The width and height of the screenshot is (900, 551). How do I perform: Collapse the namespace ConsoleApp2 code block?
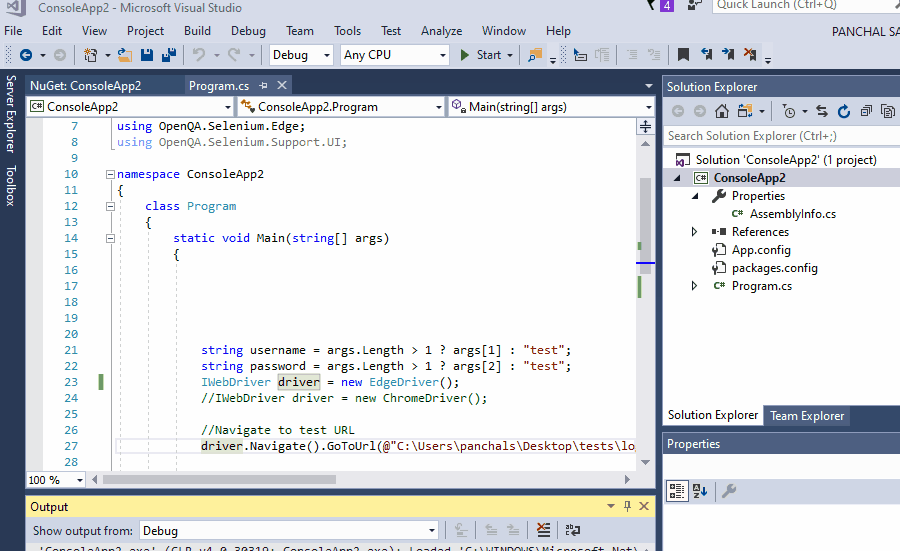click(x=110, y=174)
